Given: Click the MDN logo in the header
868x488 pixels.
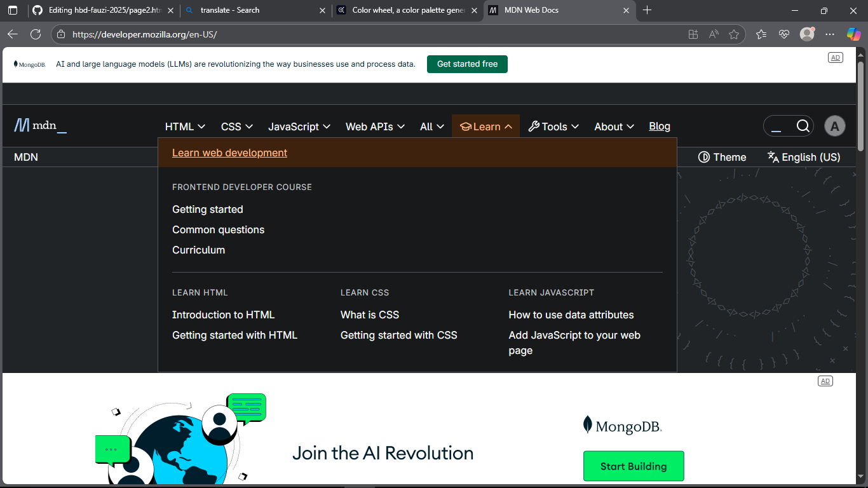Looking at the screenshot, I should (40, 125).
